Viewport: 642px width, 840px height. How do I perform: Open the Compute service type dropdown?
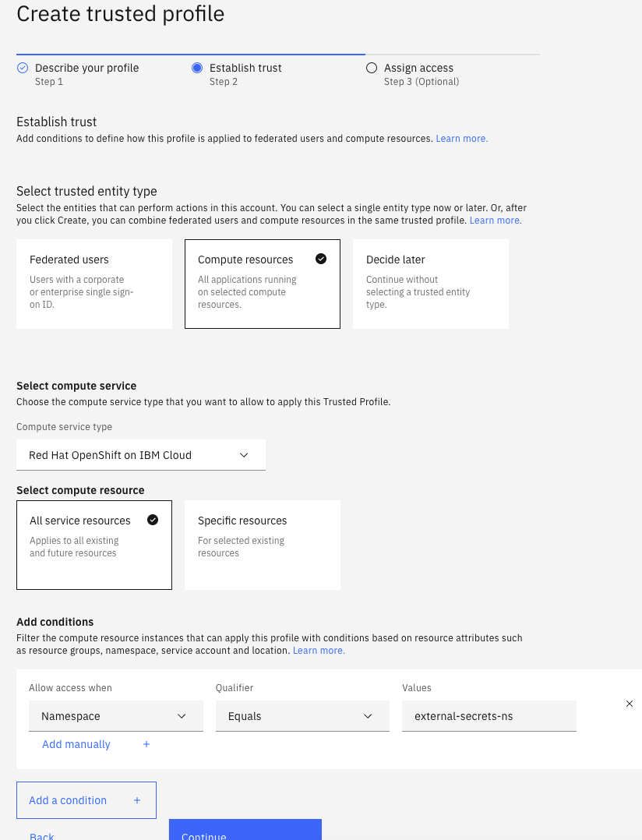141,455
